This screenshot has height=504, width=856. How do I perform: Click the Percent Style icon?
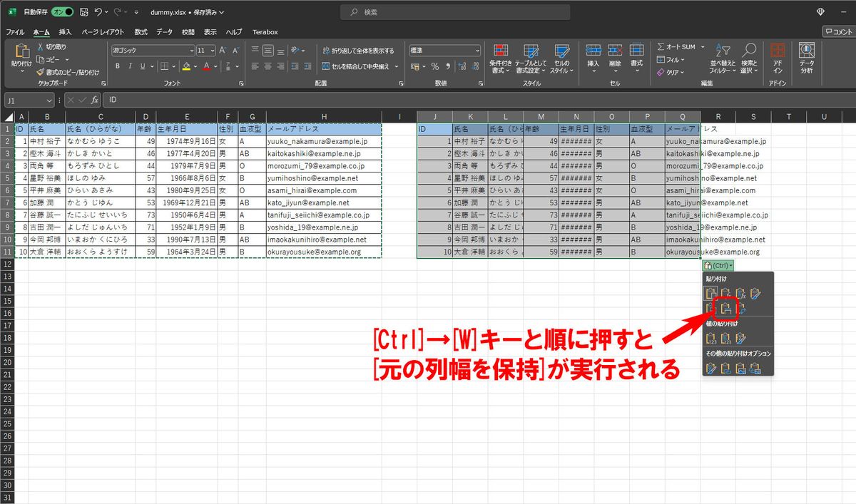click(x=434, y=66)
